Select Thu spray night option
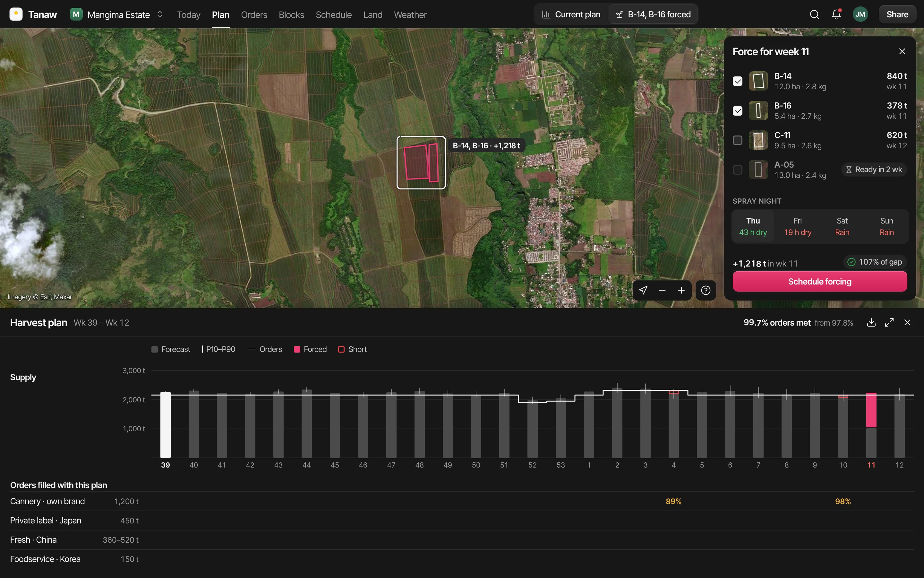 pyautogui.click(x=753, y=226)
